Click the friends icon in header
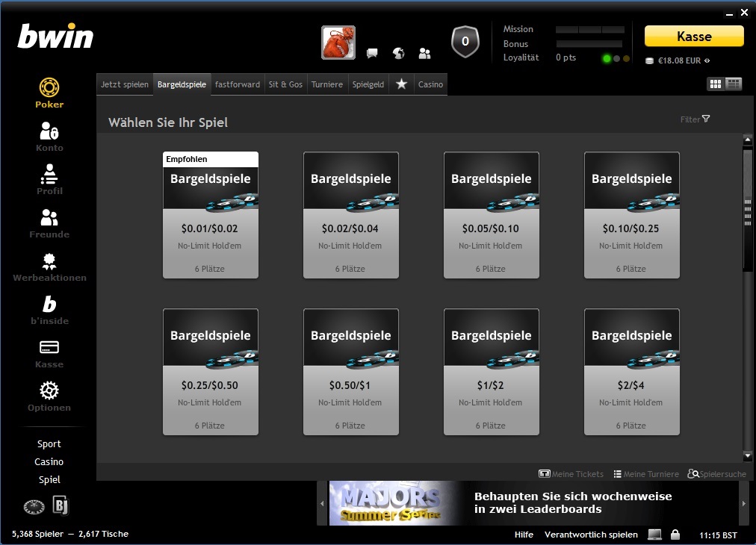The image size is (756, 545). [x=424, y=53]
